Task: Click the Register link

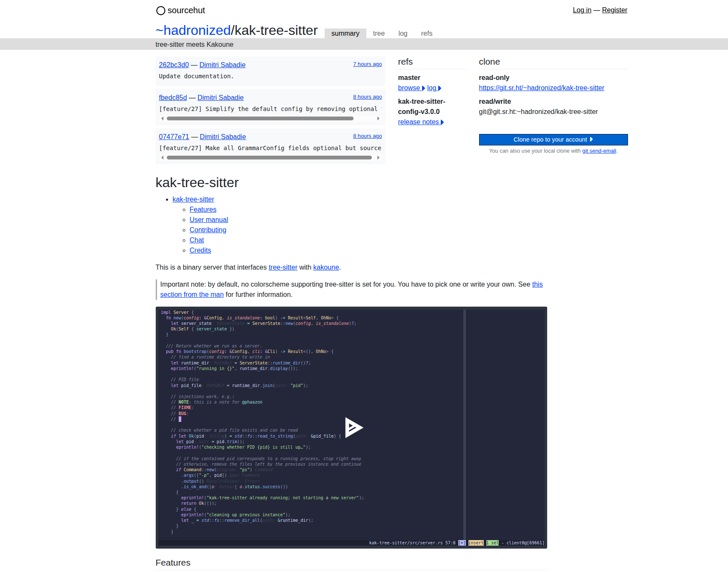Action: 614,10
